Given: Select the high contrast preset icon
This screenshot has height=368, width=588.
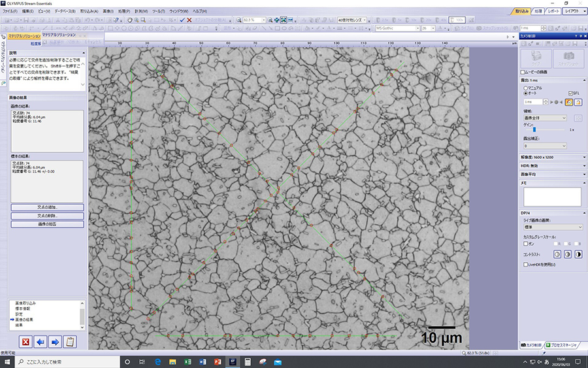Looking at the screenshot, I should pos(578,254).
